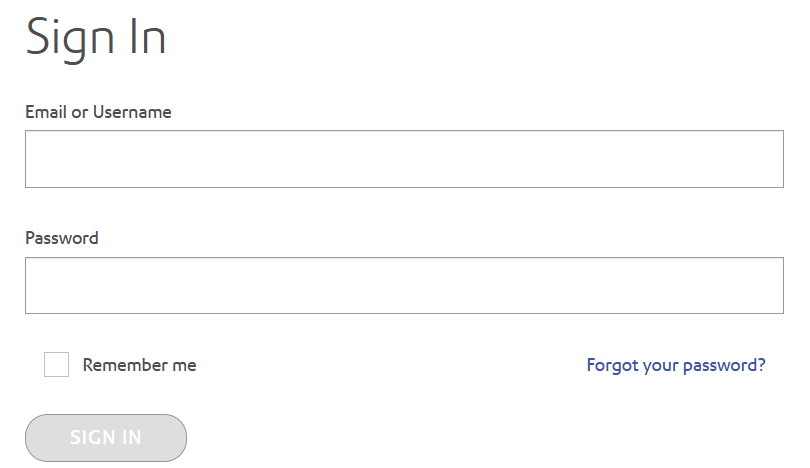Tick the box beside Remember me
The width and height of the screenshot is (810, 468).
click(x=57, y=365)
